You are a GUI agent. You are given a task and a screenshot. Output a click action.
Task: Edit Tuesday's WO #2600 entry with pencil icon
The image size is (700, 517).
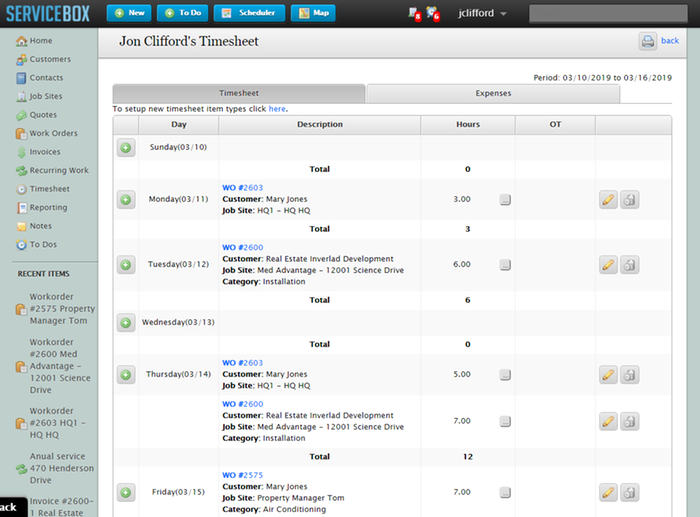(x=608, y=265)
